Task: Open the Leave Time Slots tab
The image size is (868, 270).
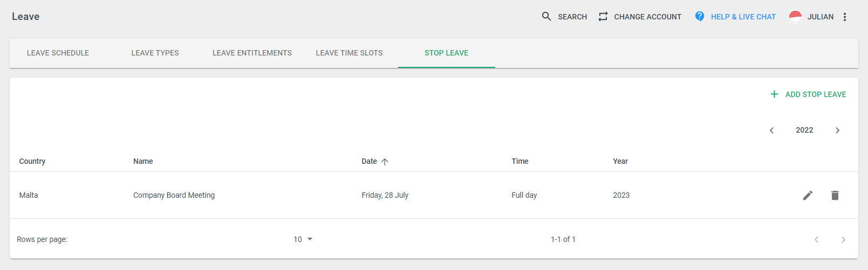Action: (349, 53)
